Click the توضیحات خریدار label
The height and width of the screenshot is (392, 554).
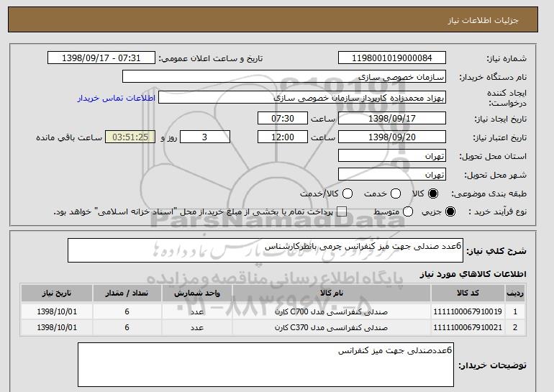[x=493, y=365]
